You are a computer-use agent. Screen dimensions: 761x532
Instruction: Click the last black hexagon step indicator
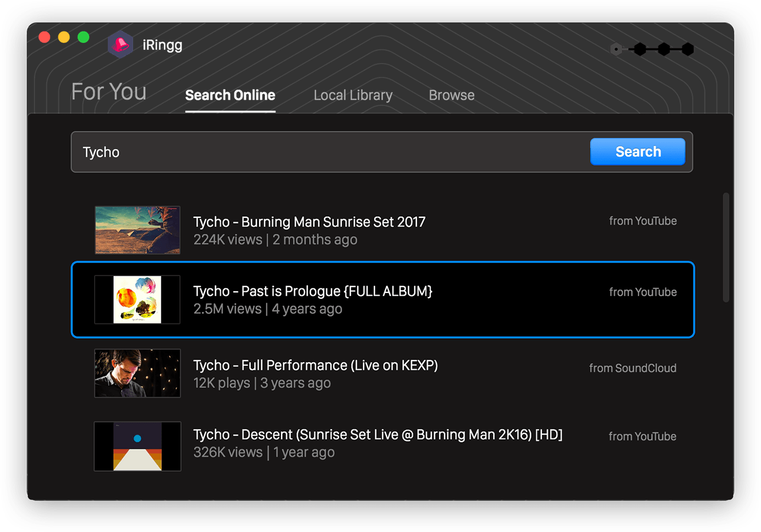(x=688, y=49)
